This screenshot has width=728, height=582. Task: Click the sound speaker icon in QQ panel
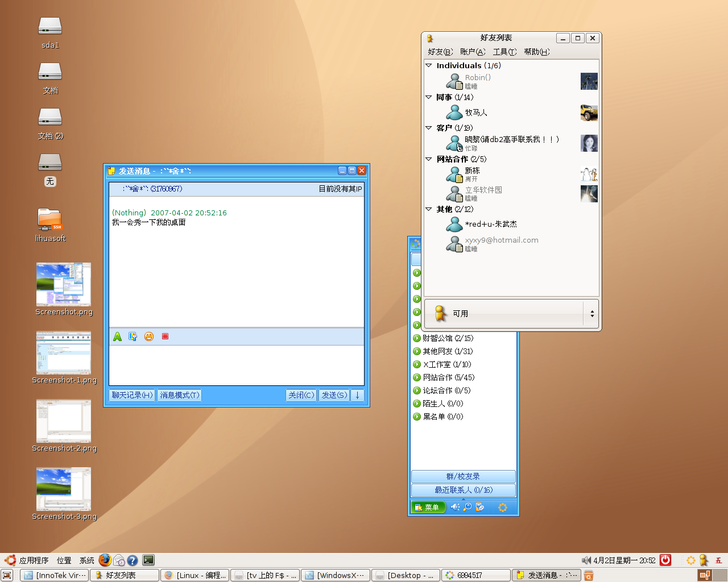point(455,507)
